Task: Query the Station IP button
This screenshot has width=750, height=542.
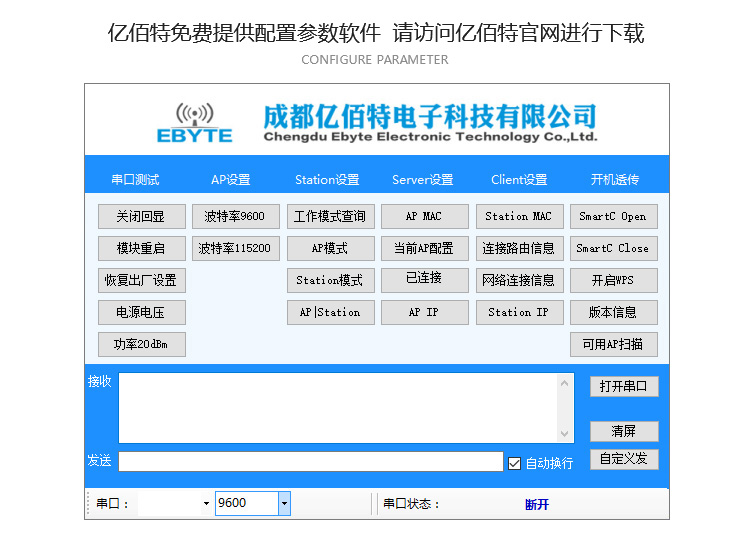Action: tap(519, 312)
